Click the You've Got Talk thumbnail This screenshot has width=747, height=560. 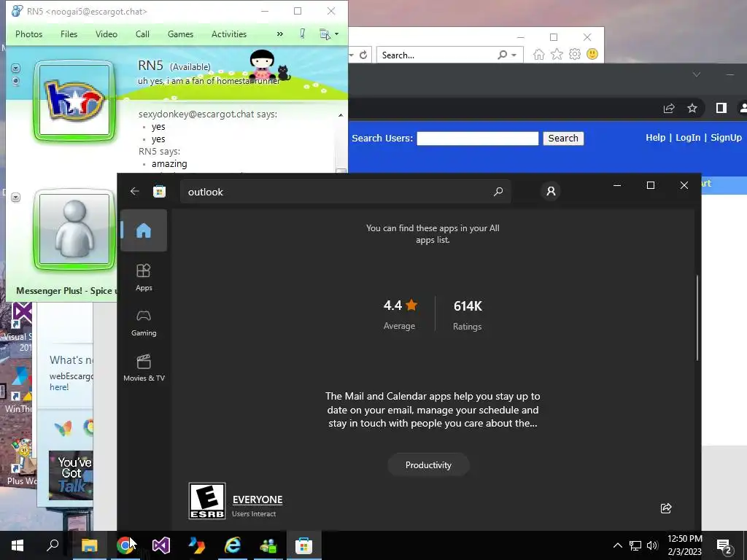coord(71,475)
